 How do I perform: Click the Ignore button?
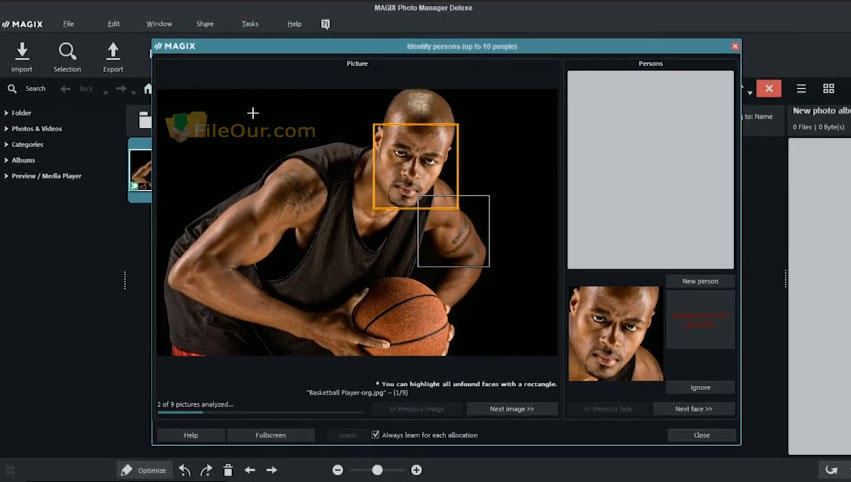[700, 387]
